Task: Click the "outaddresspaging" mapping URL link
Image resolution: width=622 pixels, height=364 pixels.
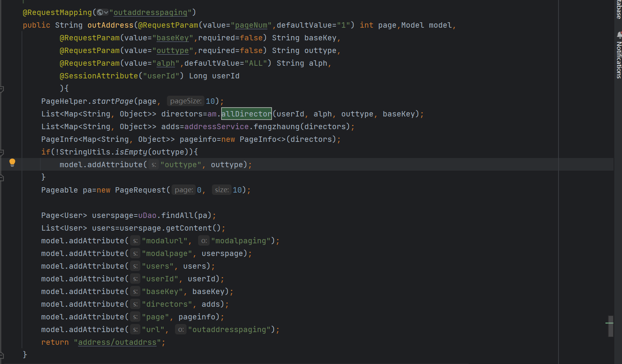Action: (x=150, y=12)
